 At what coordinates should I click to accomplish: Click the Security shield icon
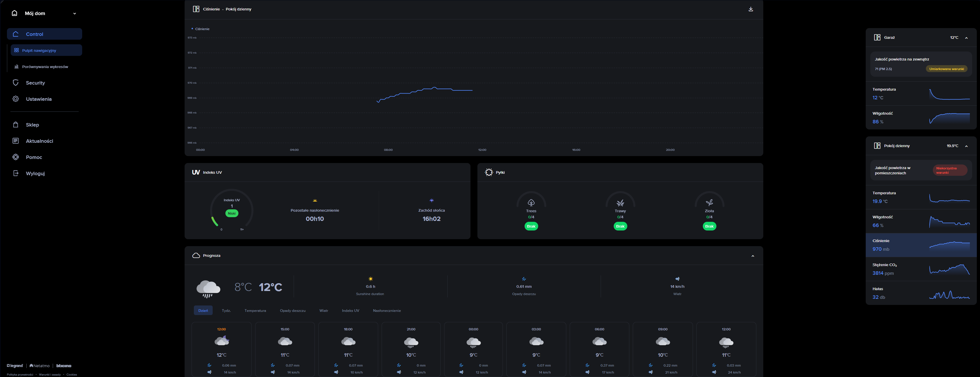click(16, 83)
